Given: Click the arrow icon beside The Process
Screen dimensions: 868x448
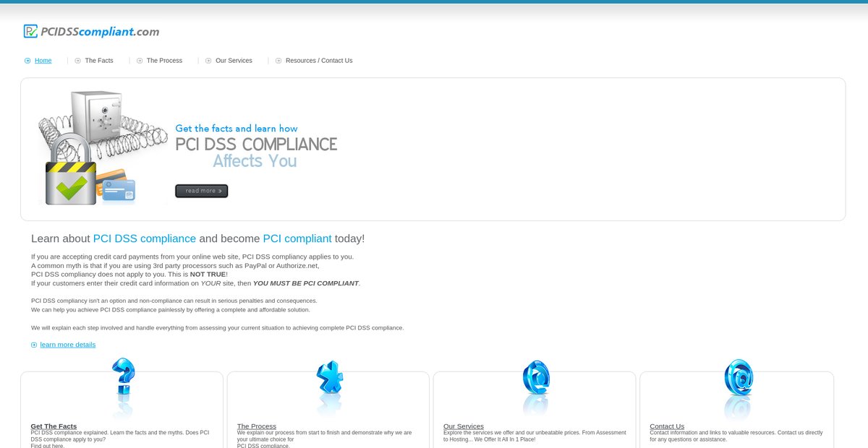Looking at the screenshot, I should tap(140, 61).
